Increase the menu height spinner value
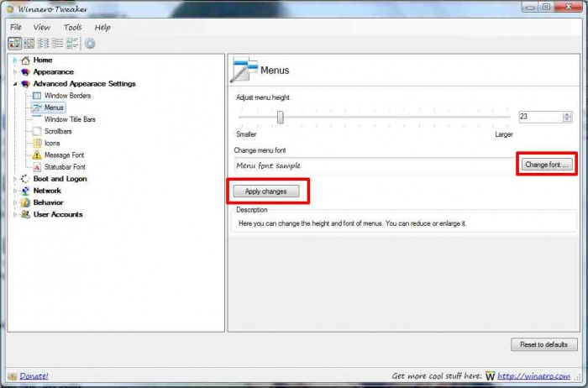The width and height of the screenshot is (588, 388). (x=567, y=114)
